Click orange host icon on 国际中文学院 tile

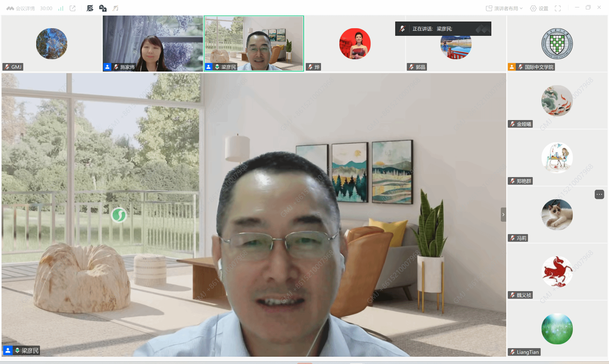(512, 67)
